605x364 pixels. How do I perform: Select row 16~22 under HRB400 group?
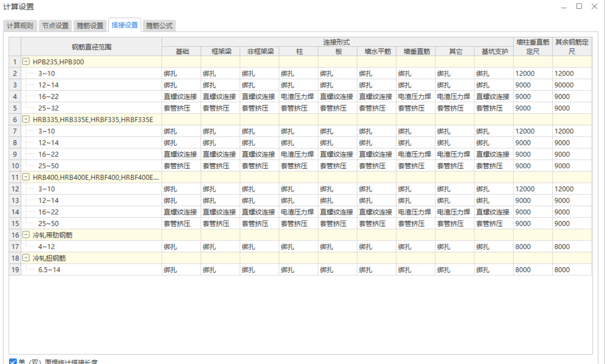92,212
